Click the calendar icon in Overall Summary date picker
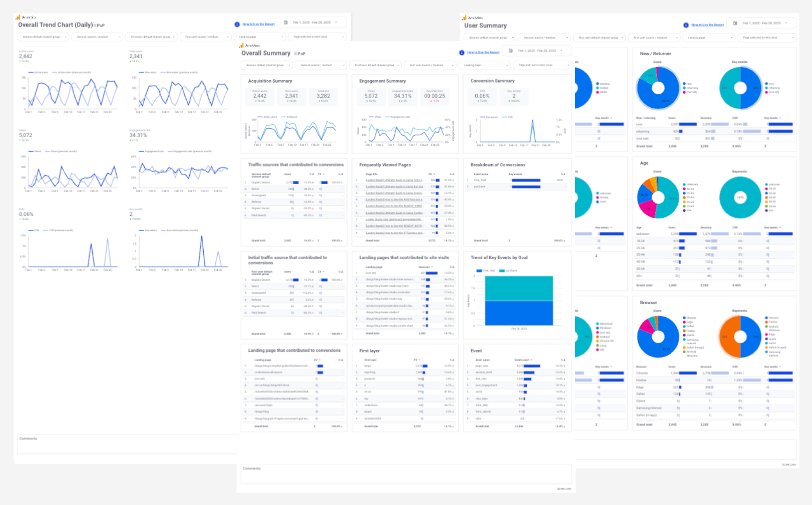The height and width of the screenshot is (505, 812). click(510, 50)
